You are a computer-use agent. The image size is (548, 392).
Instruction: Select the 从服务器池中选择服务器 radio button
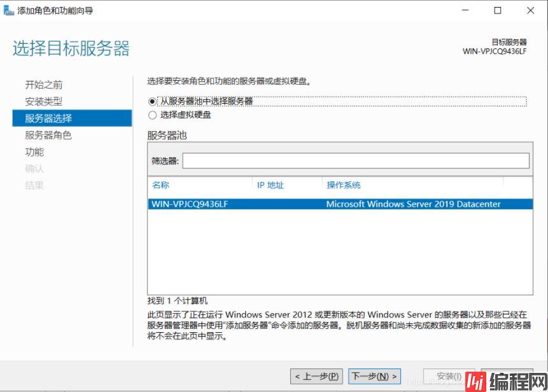point(151,101)
